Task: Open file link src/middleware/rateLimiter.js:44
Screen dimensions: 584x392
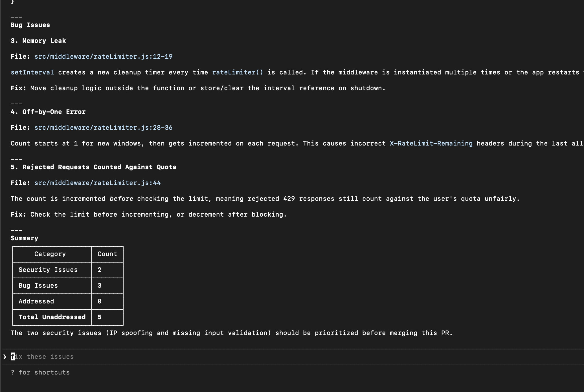Action: click(x=97, y=183)
